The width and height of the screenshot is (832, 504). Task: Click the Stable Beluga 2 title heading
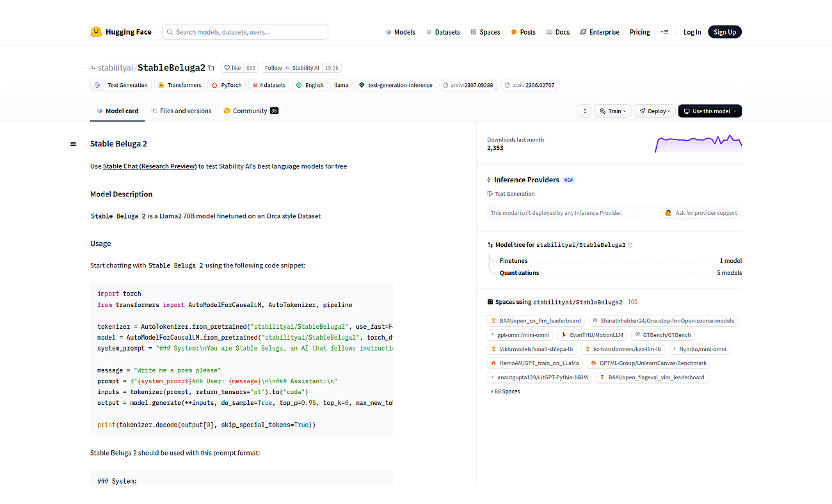118,144
